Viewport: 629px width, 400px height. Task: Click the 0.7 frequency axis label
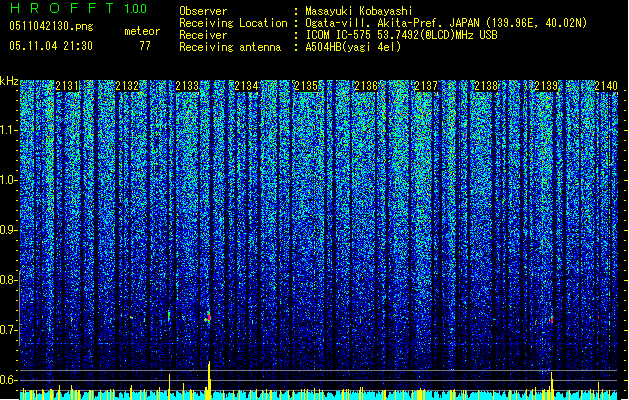9,330
